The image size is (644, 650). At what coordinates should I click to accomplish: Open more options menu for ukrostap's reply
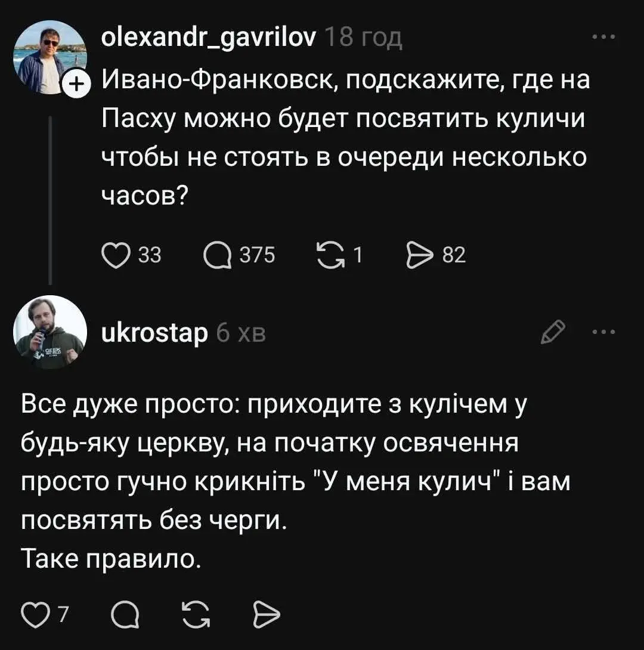point(603,332)
